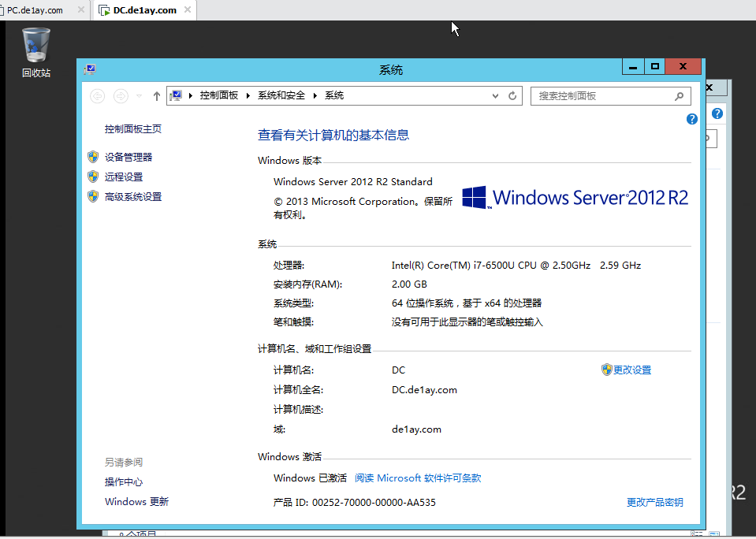This screenshot has height=539, width=756.
Task: Click the shield icon beside 远程设置
Action: (93, 177)
